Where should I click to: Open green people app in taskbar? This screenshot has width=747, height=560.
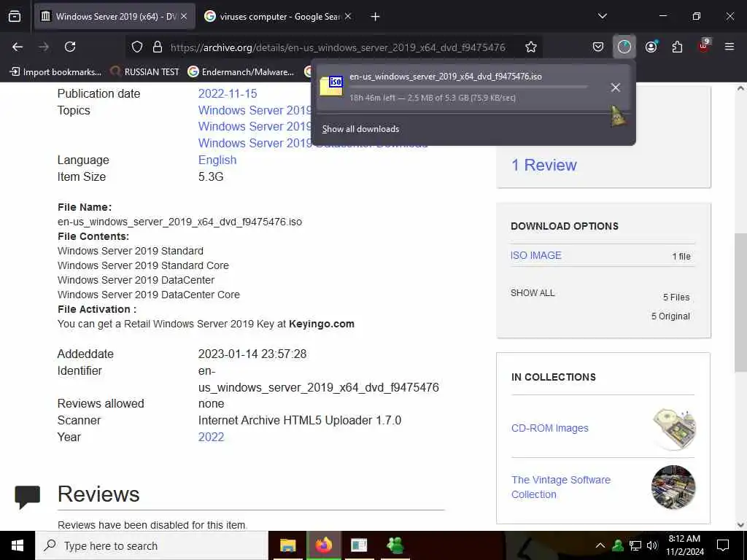pos(395,545)
